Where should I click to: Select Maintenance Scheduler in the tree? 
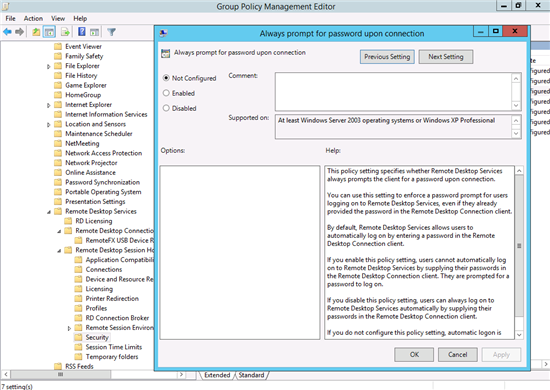[99, 134]
